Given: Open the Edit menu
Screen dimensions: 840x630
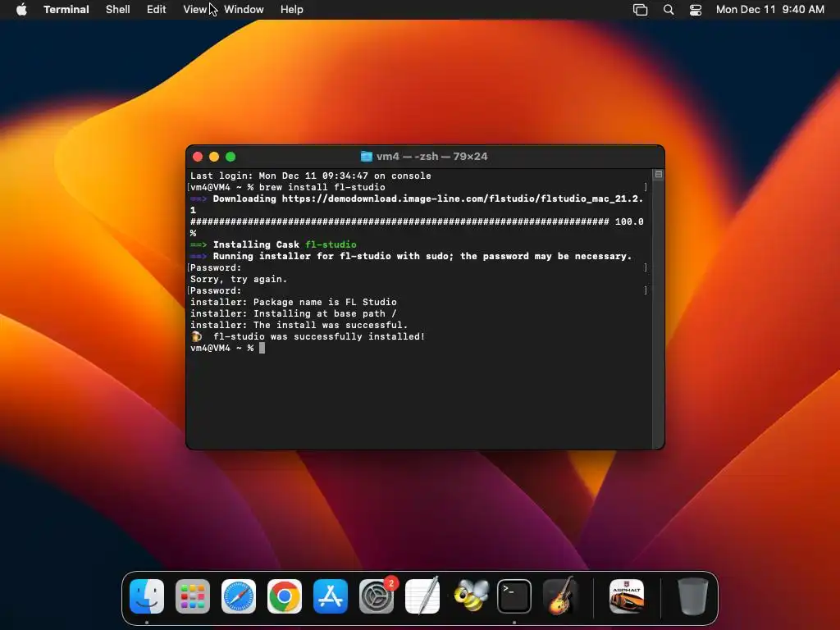Looking at the screenshot, I should pos(157,10).
